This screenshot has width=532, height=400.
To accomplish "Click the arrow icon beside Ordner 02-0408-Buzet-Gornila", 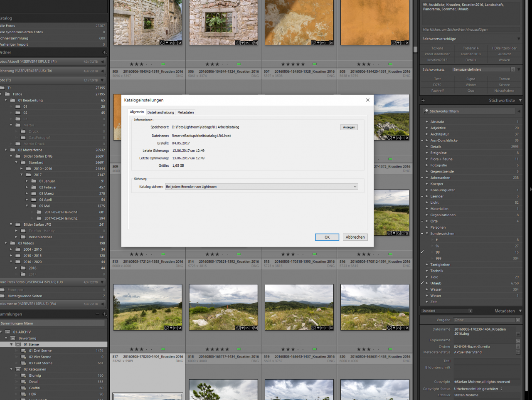I will click(x=518, y=346).
